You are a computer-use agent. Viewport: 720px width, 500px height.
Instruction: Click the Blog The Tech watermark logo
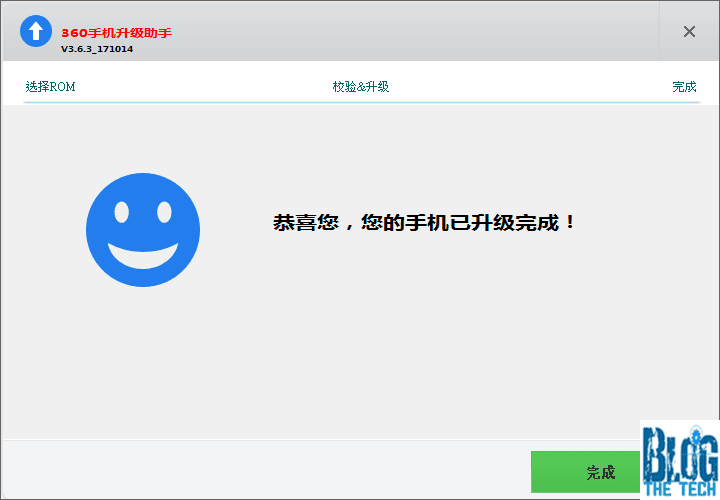click(680, 458)
